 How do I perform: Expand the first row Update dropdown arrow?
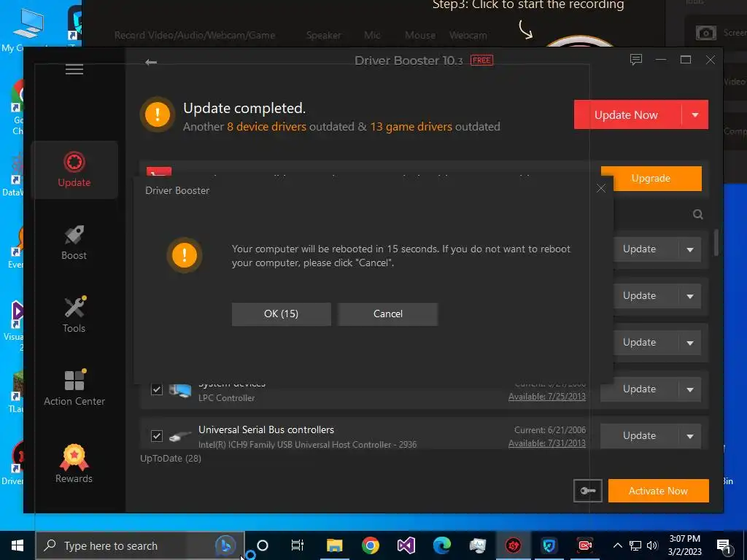[x=690, y=249]
